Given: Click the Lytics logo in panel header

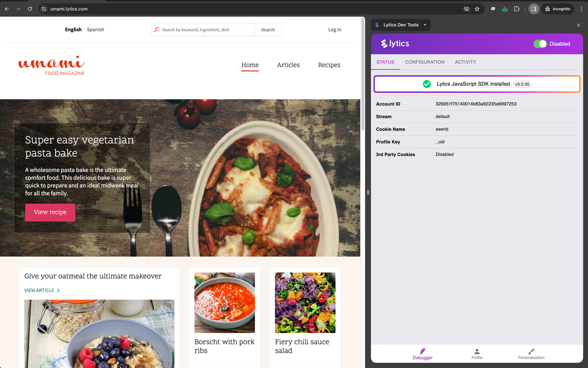Looking at the screenshot, I should 395,44.
